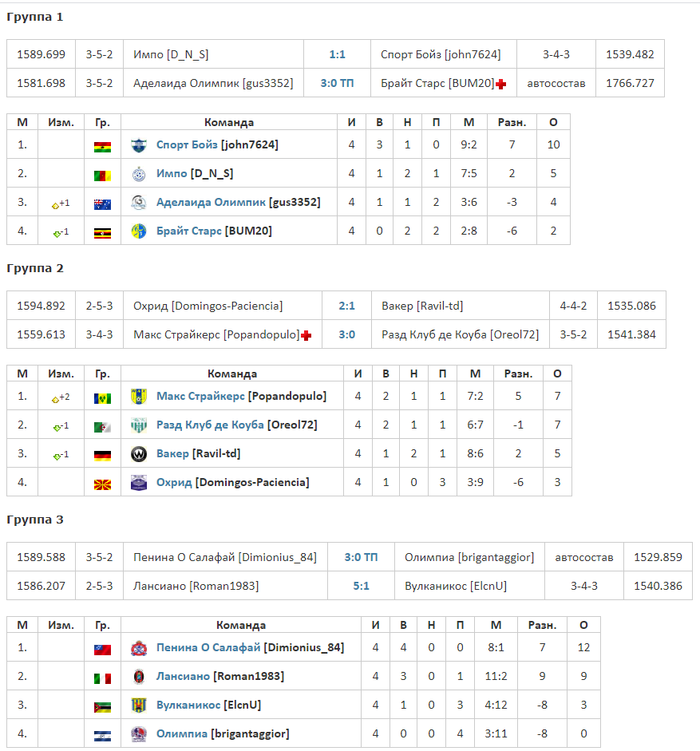Viewport: 700px width, 751px height.
Task: Click the Вакер club badge with W
Action: coord(139,454)
